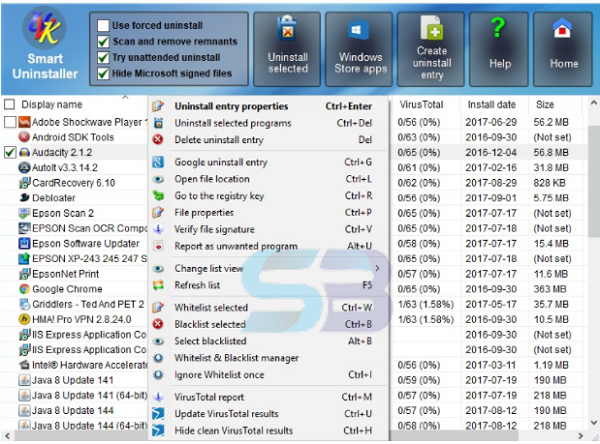Image resolution: width=600 pixels, height=444 pixels.
Task: Sort by the Size column header
Action: (x=545, y=104)
